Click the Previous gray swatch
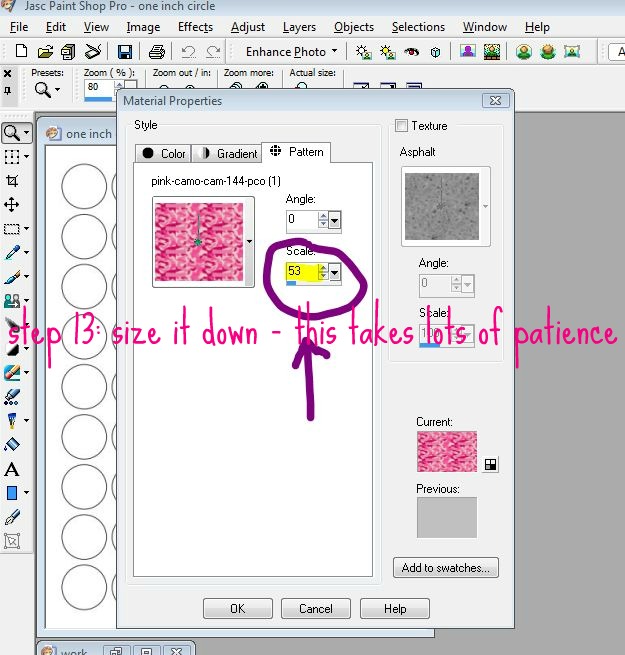This screenshot has height=655, width=625. tap(447, 517)
